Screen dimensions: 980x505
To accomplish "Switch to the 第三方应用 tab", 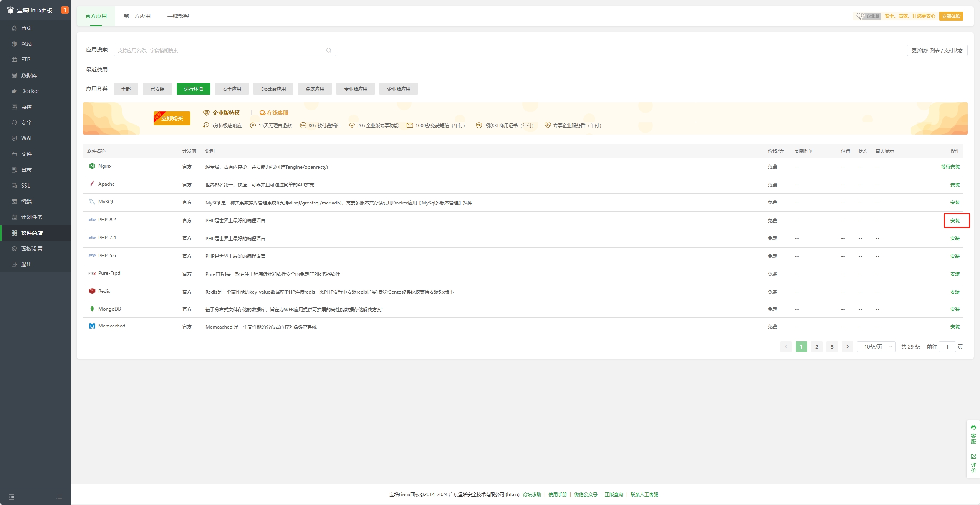I will coord(137,16).
